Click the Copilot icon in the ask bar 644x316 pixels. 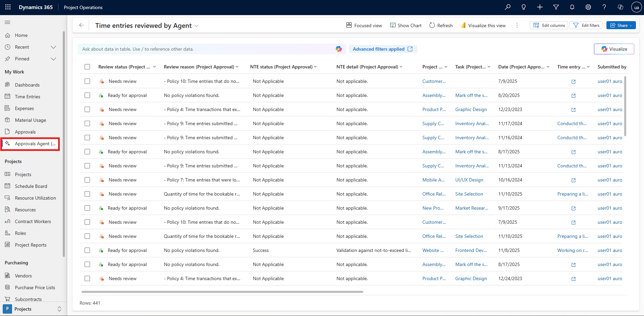338,49
